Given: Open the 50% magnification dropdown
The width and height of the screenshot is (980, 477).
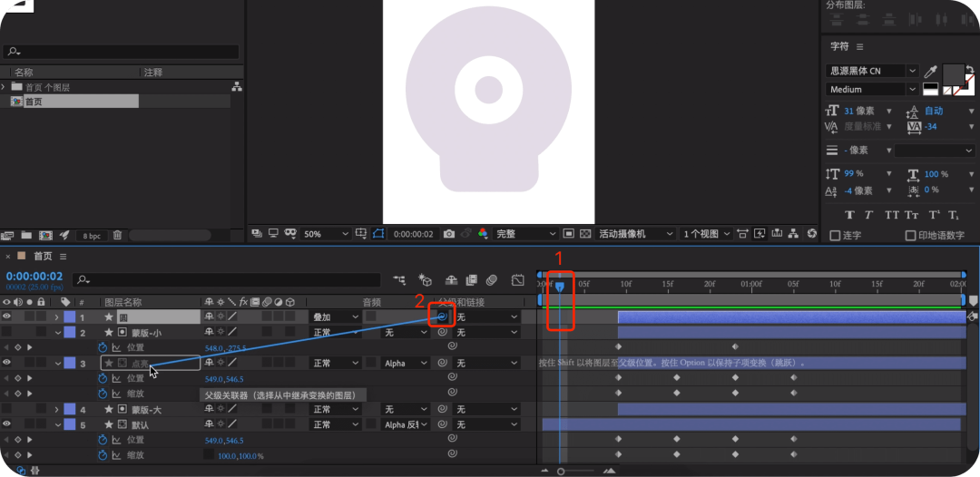Looking at the screenshot, I should 326,233.
